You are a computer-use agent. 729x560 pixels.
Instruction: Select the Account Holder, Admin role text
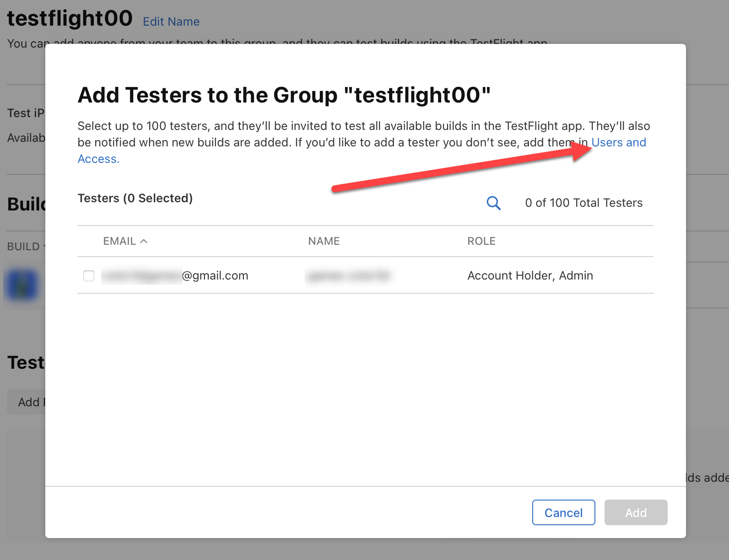530,275
